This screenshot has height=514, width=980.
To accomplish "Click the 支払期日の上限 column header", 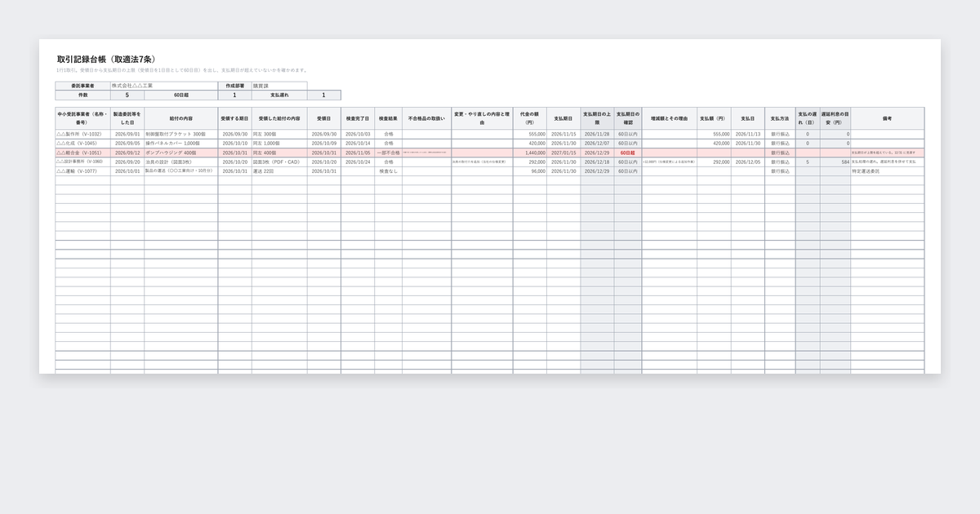I will pos(597,118).
